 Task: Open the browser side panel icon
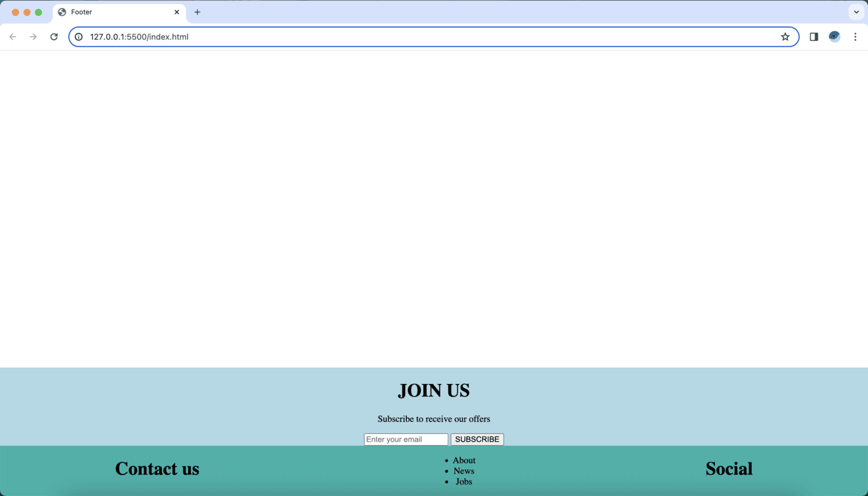click(814, 36)
